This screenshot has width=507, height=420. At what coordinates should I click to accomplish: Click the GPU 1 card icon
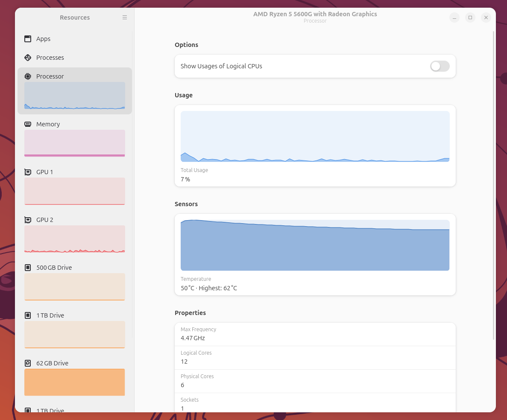(x=28, y=172)
